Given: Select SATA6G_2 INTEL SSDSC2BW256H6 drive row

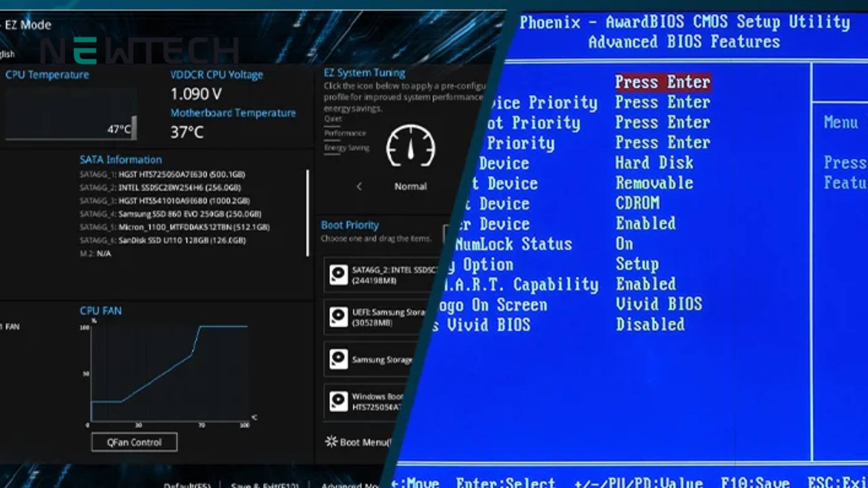Looking at the screenshot, I should 160,188.
